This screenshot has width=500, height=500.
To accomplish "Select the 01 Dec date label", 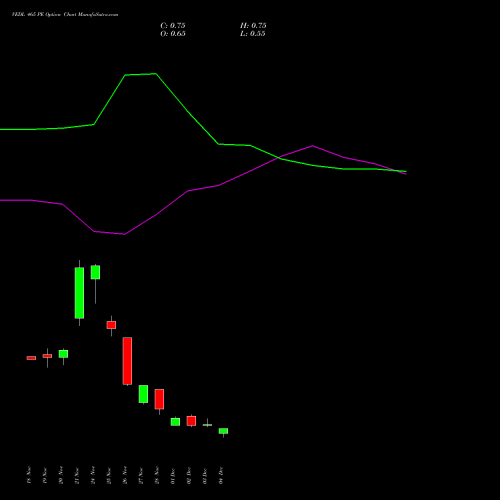I will (x=173, y=475).
